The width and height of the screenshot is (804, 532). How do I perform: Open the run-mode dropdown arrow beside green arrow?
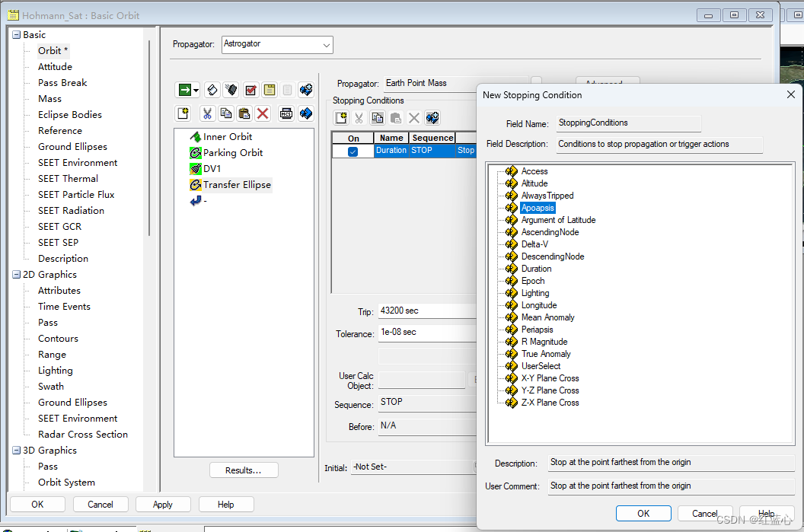pyautogui.click(x=196, y=91)
